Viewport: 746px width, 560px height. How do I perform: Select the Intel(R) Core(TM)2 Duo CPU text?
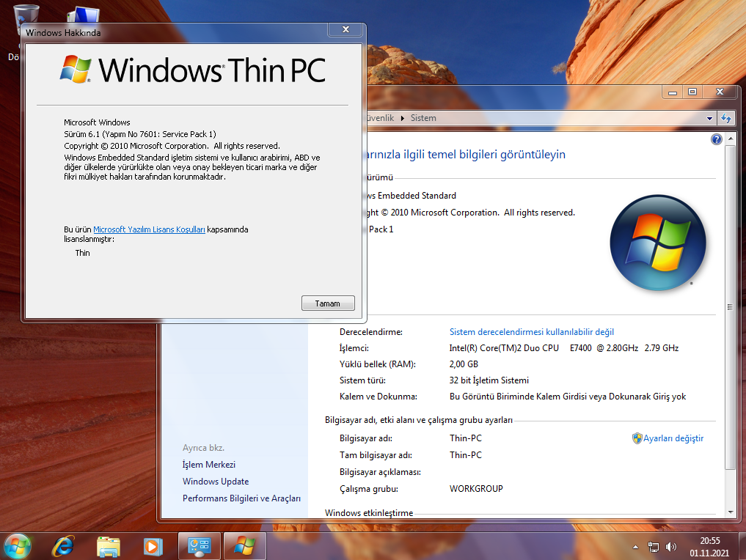[504, 348]
